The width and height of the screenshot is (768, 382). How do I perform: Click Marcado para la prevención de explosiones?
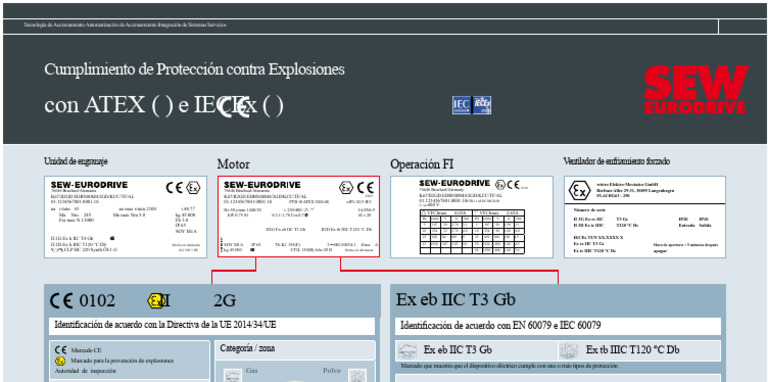(x=122, y=361)
